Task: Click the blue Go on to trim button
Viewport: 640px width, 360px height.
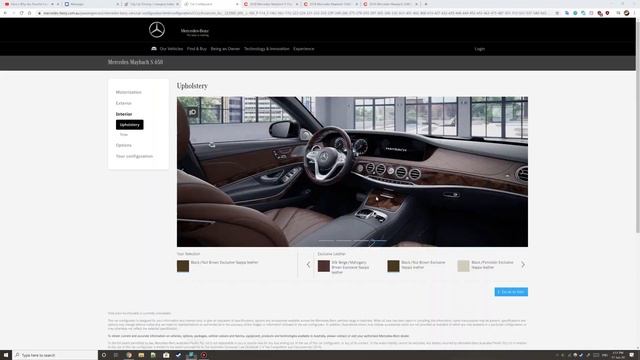Action: (x=511, y=292)
